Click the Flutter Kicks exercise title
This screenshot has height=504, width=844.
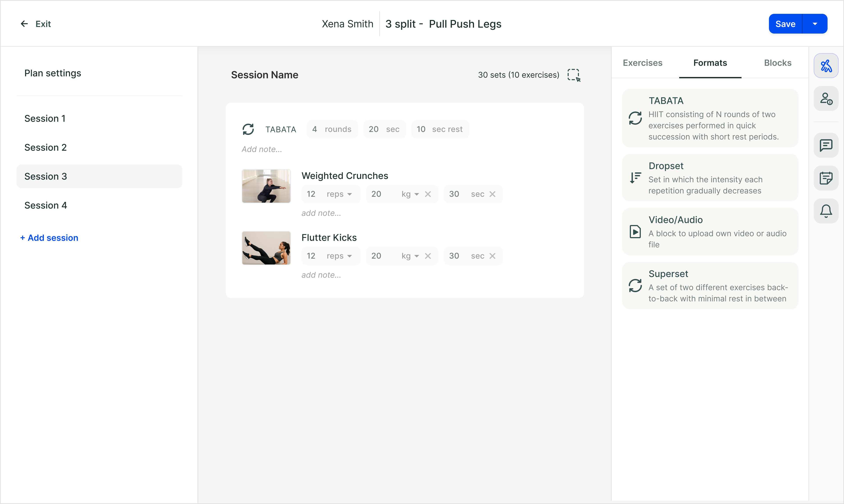click(x=329, y=238)
